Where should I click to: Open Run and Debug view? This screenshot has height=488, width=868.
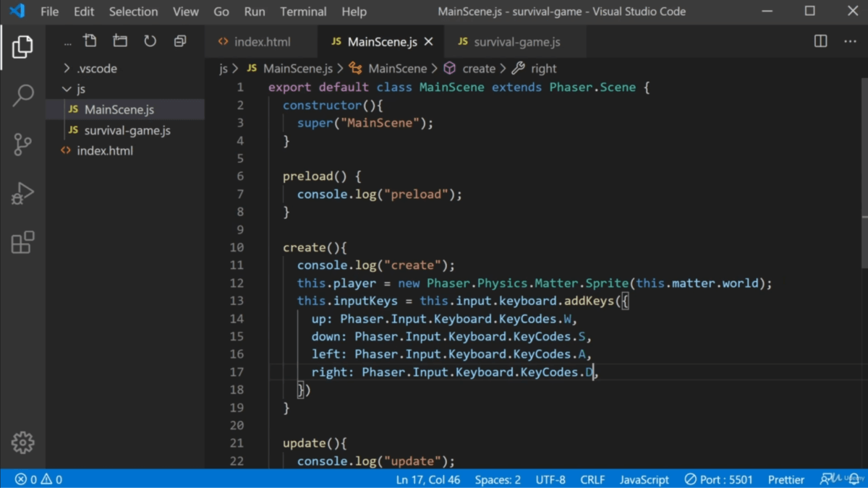tap(22, 193)
